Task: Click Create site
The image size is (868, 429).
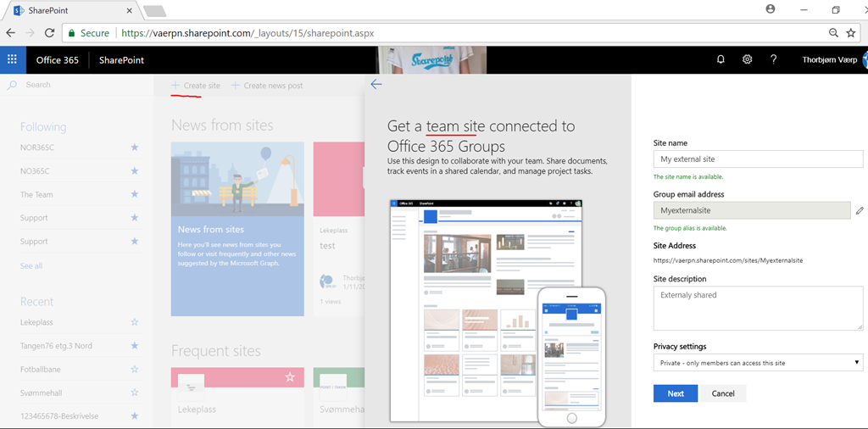Action: 196,86
